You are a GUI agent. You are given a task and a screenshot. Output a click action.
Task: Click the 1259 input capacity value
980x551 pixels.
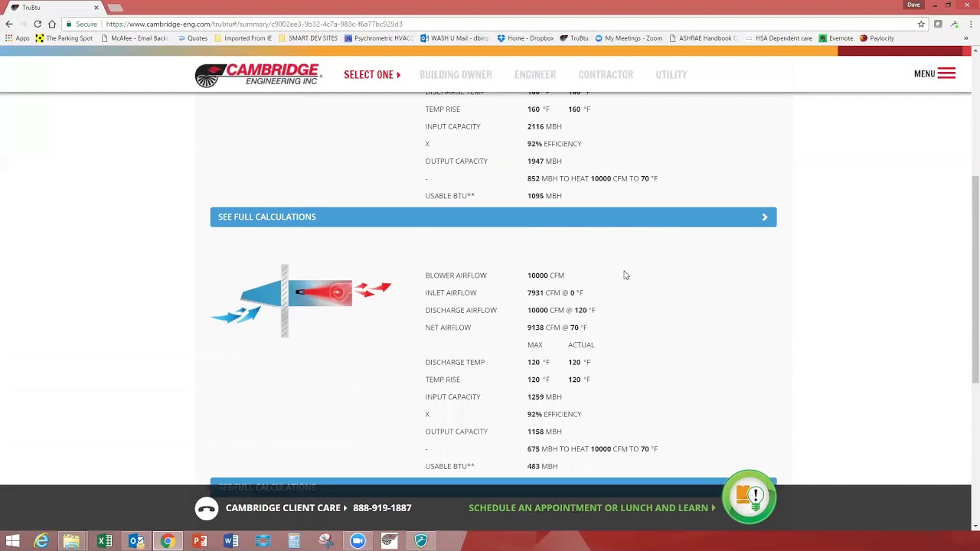(x=535, y=397)
